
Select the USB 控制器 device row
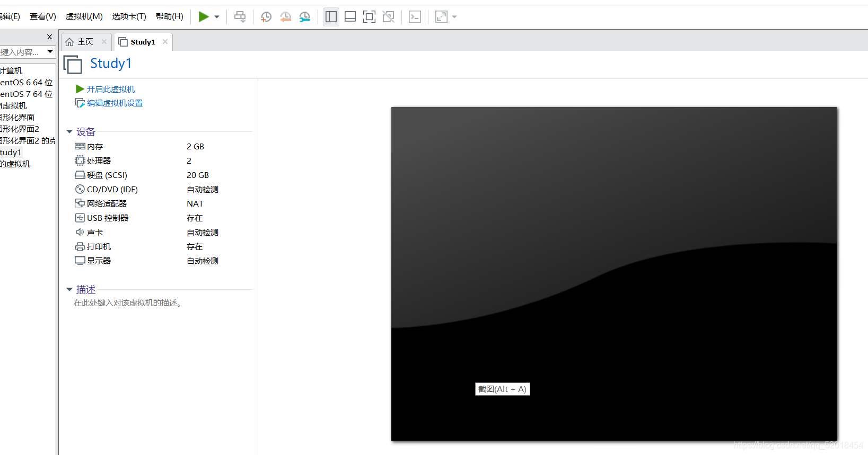coord(162,218)
